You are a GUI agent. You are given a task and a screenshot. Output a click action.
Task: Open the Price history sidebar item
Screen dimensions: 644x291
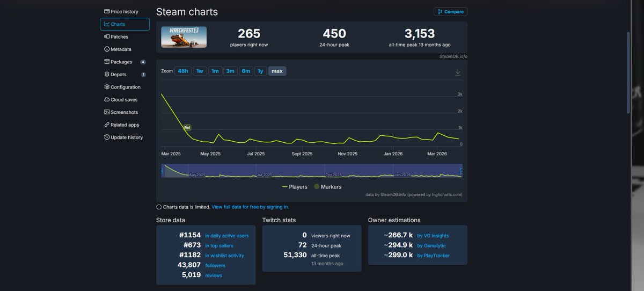(125, 11)
